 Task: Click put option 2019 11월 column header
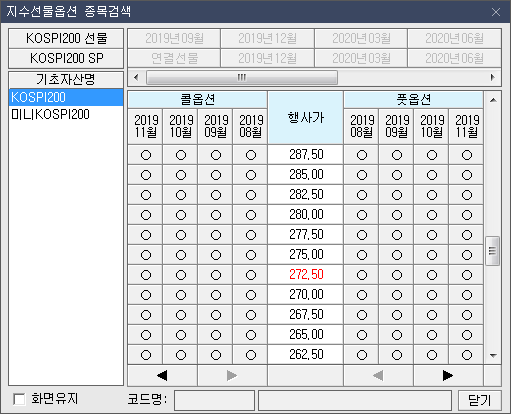tap(467, 126)
